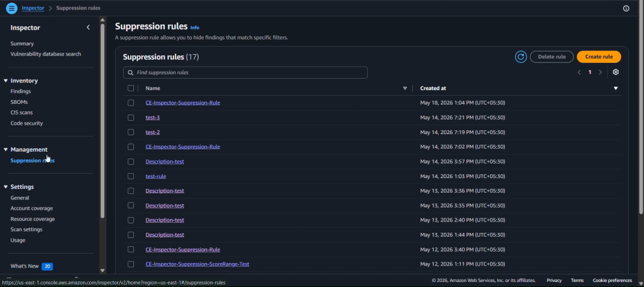Open May 12 3:40 PM CE-Inspector-Suppression-Rule link

pos(183,250)
